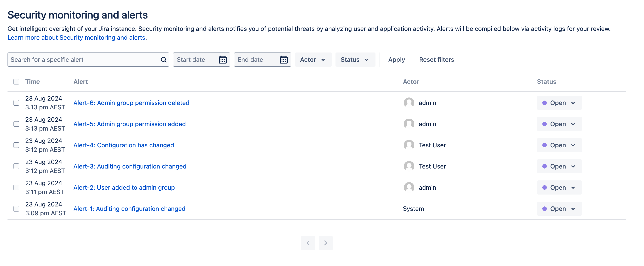Open Alert-5 Admin group permission added
Viewport: 644px width, 266px height.
(129, 124)
